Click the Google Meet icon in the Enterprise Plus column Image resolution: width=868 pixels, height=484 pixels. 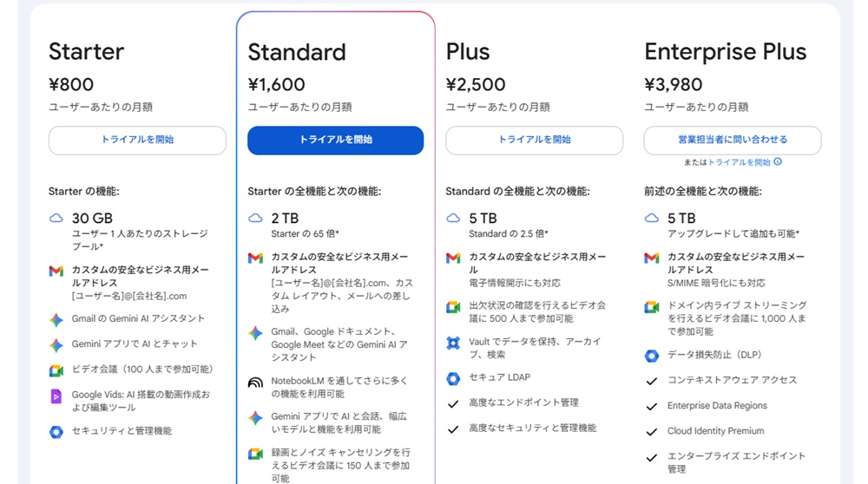tap(652, 307)
